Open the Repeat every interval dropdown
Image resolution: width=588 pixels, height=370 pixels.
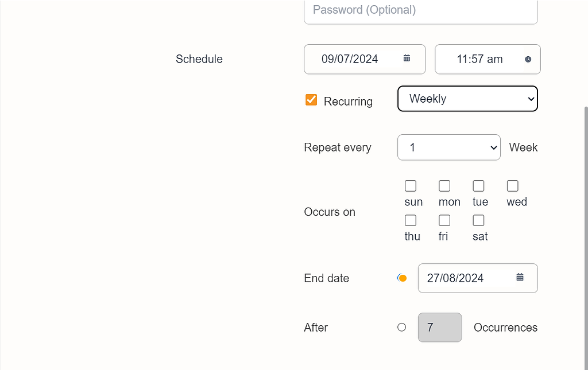tap(449, 147)
